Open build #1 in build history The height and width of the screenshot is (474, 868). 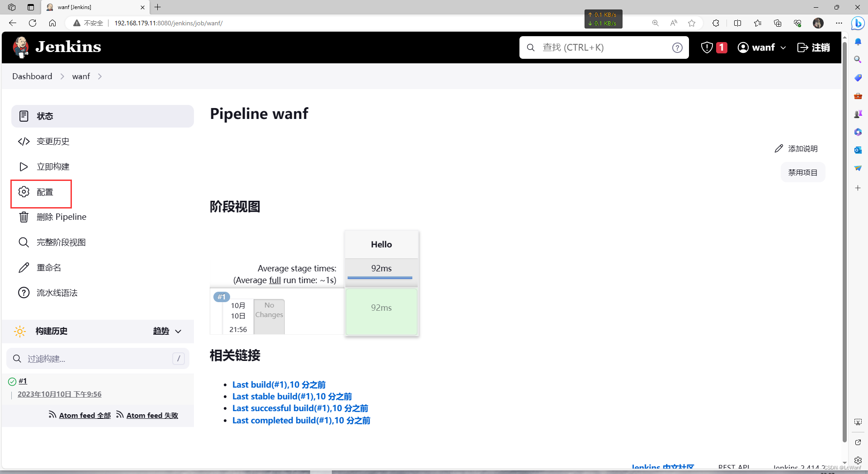pos(23,381)
